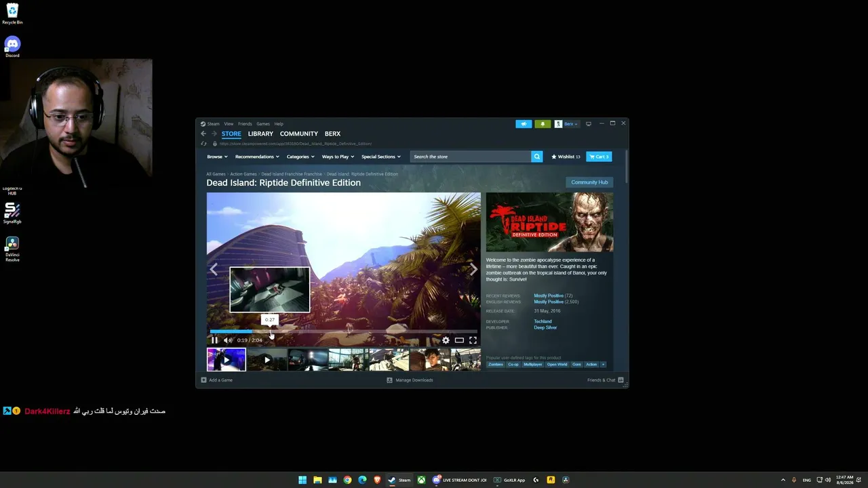Expand the Browse dropdown

tap(217, 157)
